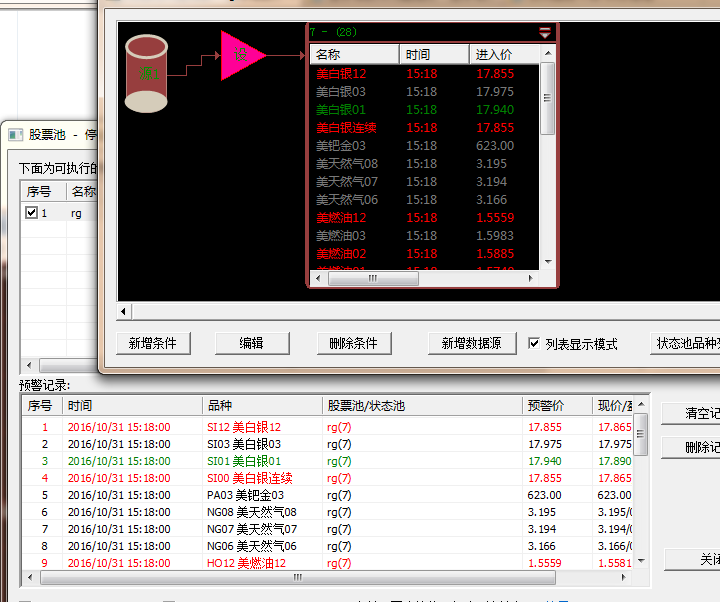Uncheck the rg pool row checkbox
The width and height of the screenshot is (720, 602).
click(32, 213)
